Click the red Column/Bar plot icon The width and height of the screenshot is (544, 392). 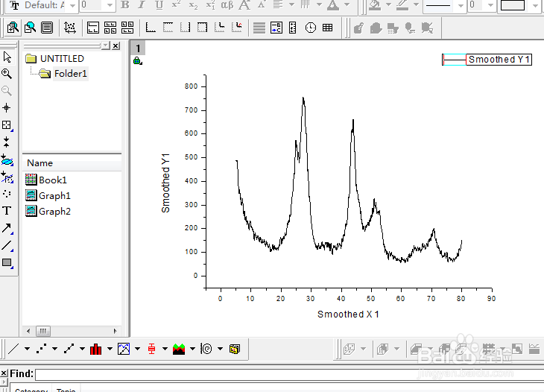pyautogui.click(x=95, y=349)
